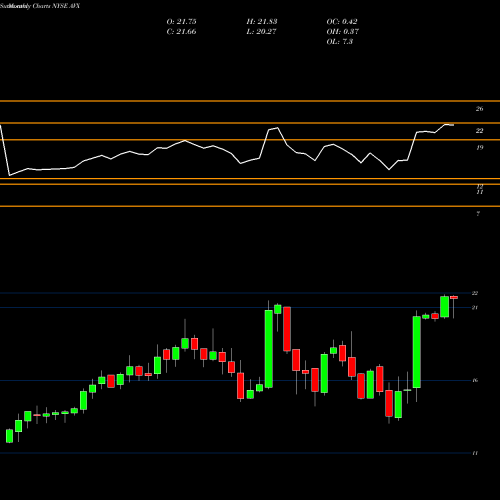
Task: Select the low value L: 20.27
Action: point(262,32)
